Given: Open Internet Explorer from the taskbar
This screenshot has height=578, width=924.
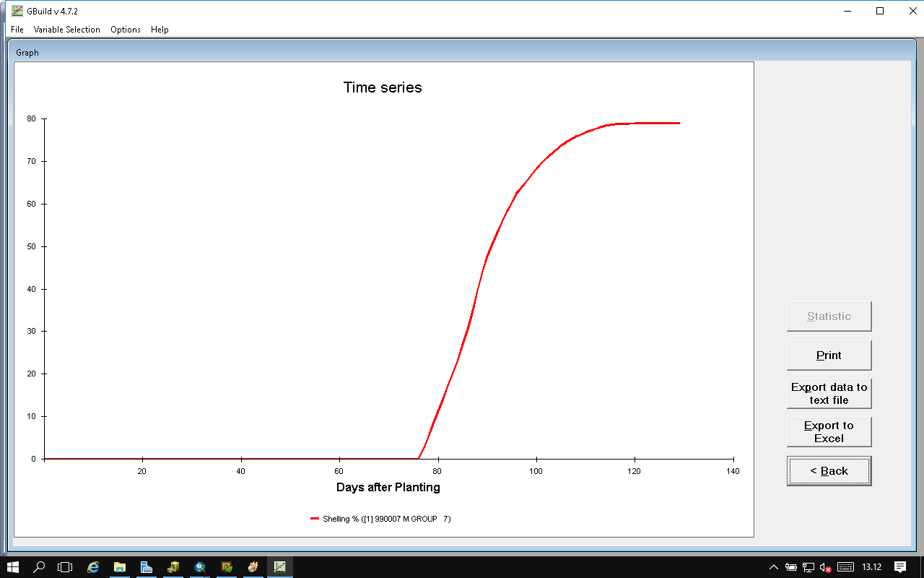Looking at the screenshot, I should (x=93, y=567).
